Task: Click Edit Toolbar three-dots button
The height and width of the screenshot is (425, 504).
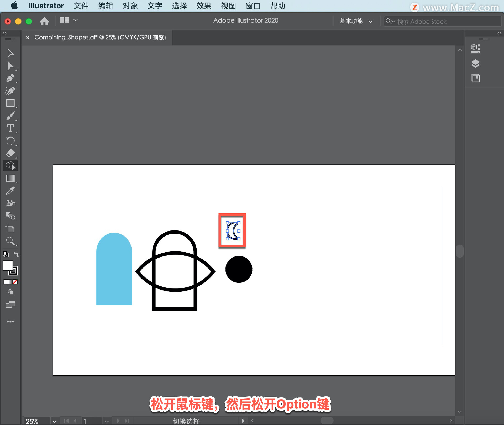Action: 10,322
